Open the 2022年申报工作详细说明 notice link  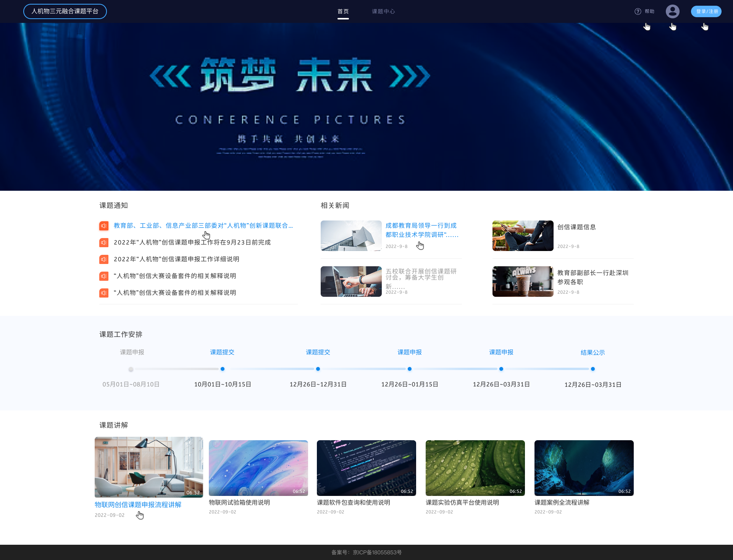176,259
